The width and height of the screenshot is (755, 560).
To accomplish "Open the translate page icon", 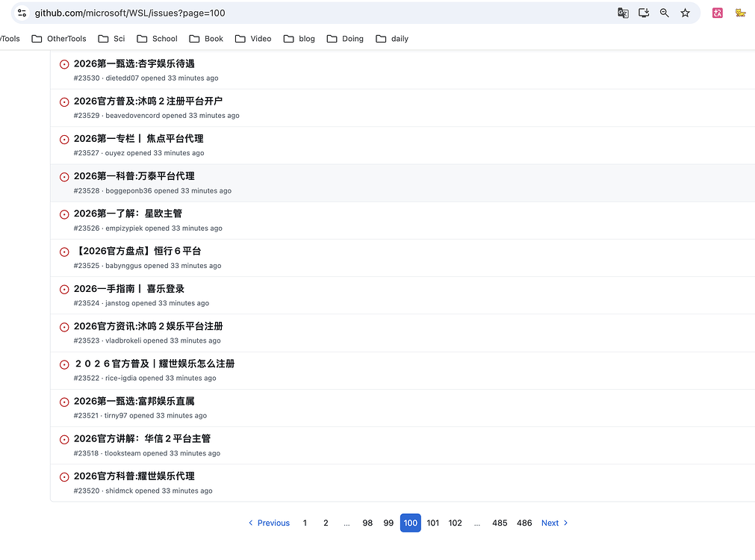I will pyautogui.click(x=623, y=13).
